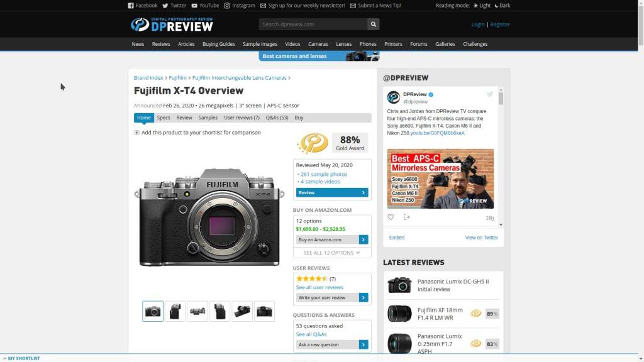Image resolution: width=644 pixels, height=362 pixels.
Task: Open the Twitter link in top bar
Action: pos(174,5)
